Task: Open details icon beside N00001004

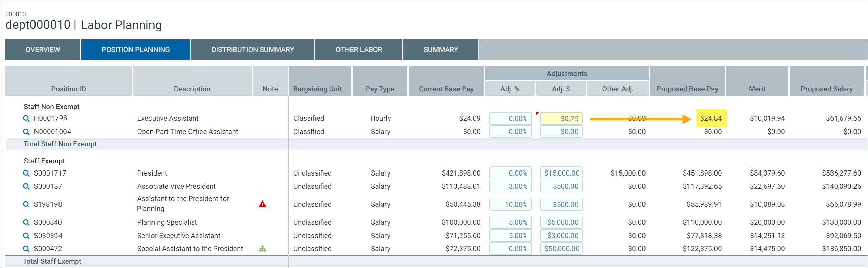Action: pyautogui.click(x=26, y=132)
